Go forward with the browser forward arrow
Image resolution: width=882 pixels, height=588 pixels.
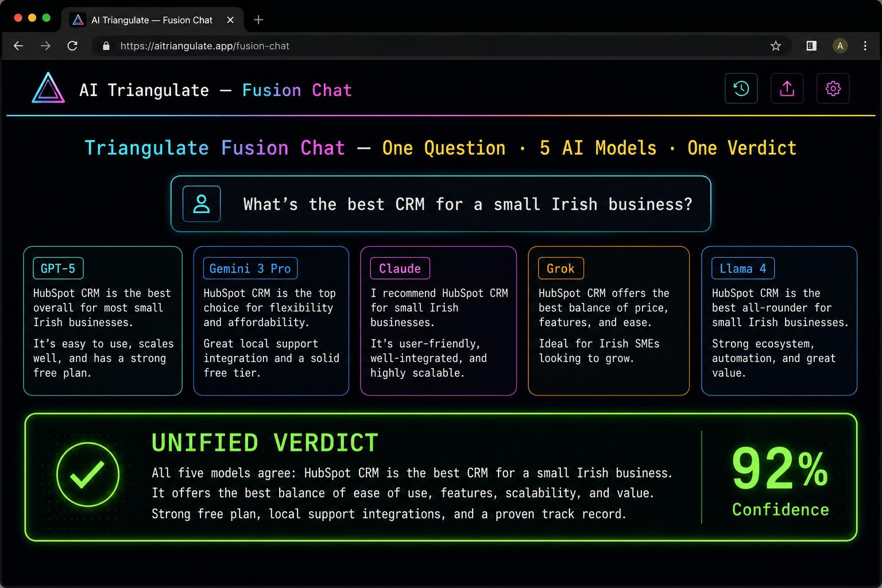(45, 46)
